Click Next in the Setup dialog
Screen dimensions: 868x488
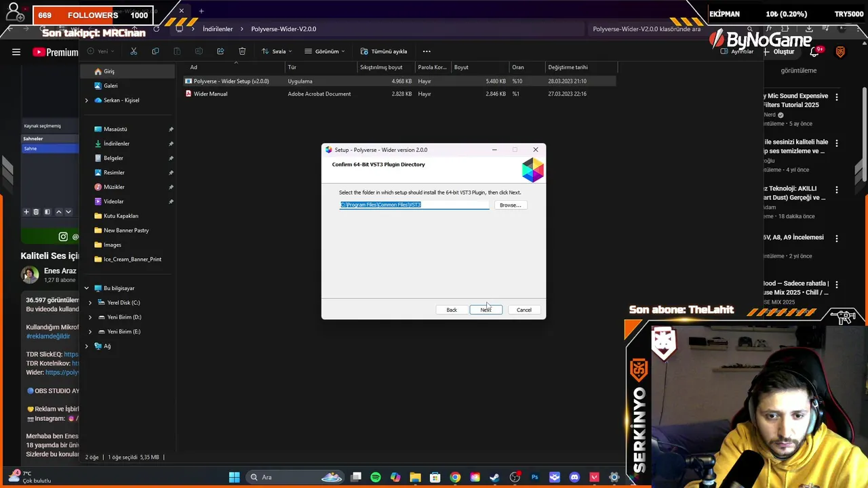[486, 310]
